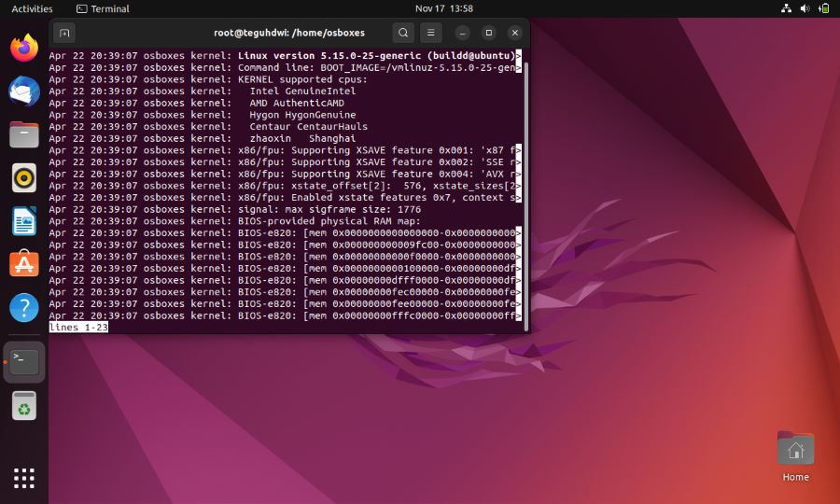Image resolution: width=840 pixels, height=504 pixels.
Task: Open Thunderbird mail from the dock
Action: (x=24, y=91)
